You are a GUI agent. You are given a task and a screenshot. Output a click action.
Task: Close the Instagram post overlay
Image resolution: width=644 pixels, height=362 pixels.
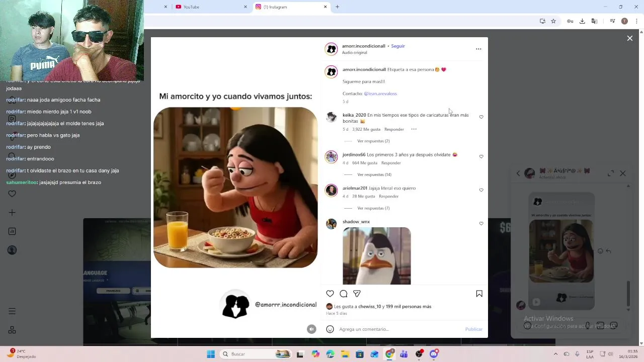(629, 38)
